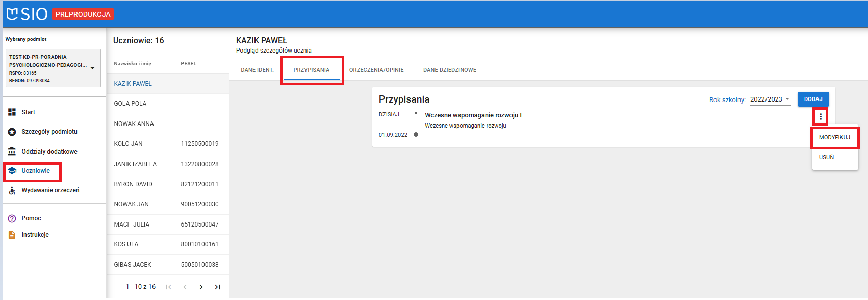Jump to last page of student list
The height and width of the screenshot is (300, 868).
pyautogui.click(x=217, y=287)
